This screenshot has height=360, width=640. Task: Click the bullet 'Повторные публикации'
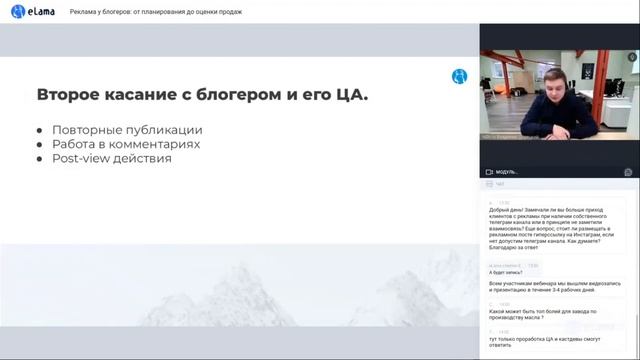[127, 130]
